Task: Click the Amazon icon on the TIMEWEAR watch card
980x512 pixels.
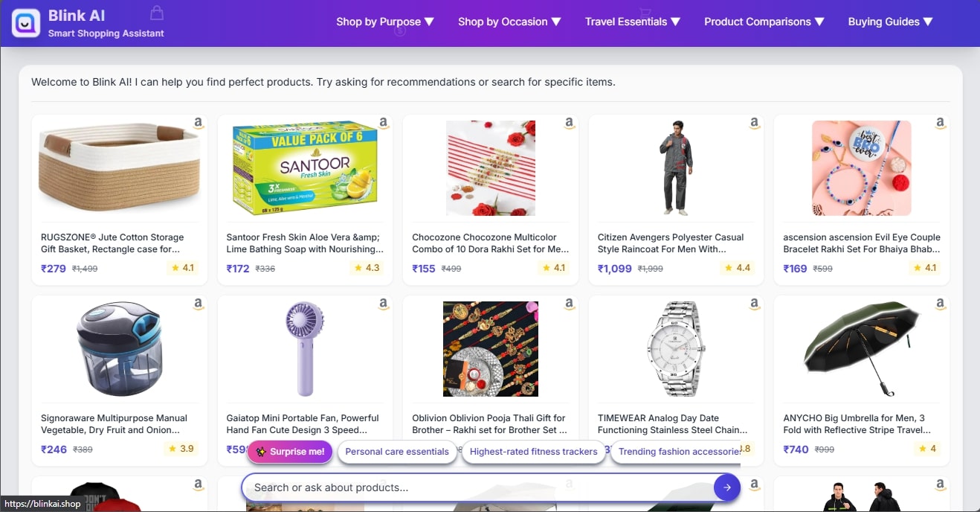Action: (754, 304)
